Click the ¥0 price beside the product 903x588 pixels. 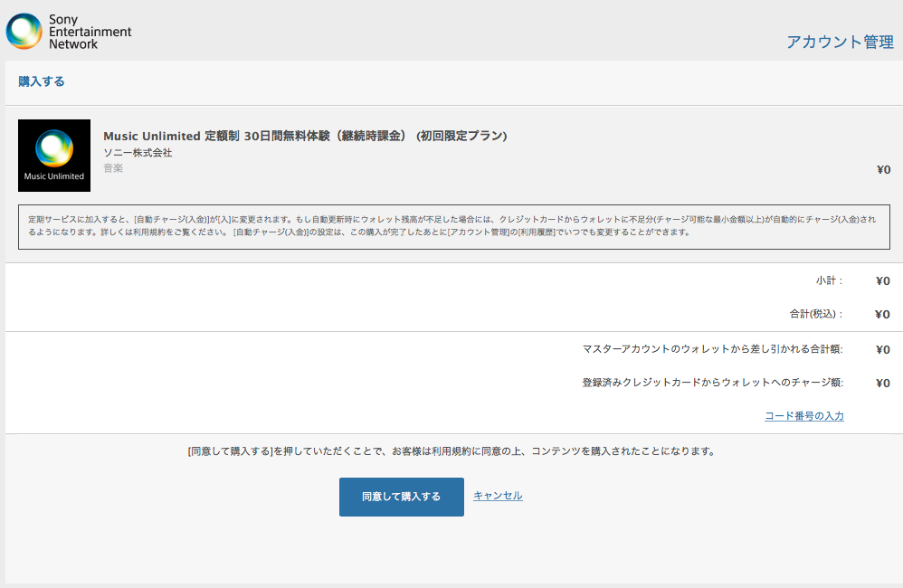(883, 169)
